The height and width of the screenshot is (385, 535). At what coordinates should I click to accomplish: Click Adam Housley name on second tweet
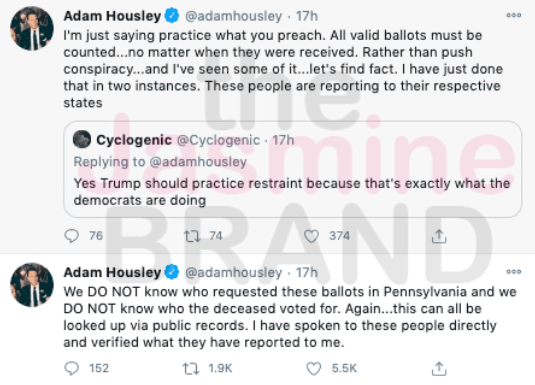click(x=112, y=272)
